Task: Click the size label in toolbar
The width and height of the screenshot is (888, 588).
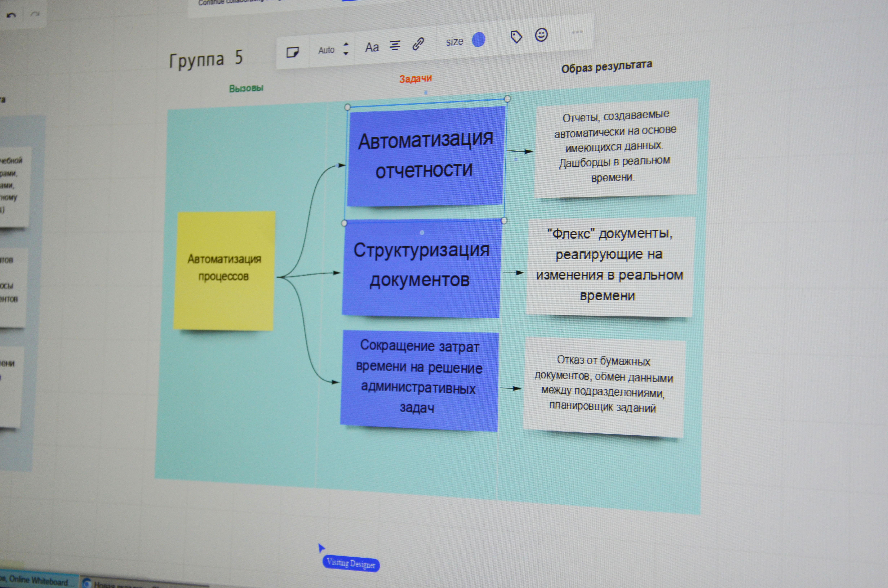Action: [454, 42]
